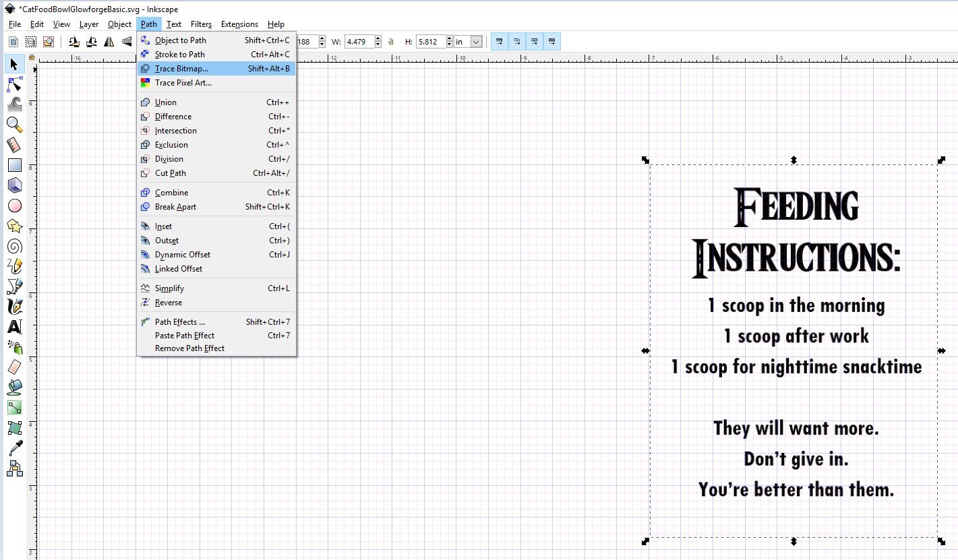Viewport: 958px width, 560px height.
Task: Select the Dropper color picker tool
Action: pyautogui.click(x=14, y=448)
